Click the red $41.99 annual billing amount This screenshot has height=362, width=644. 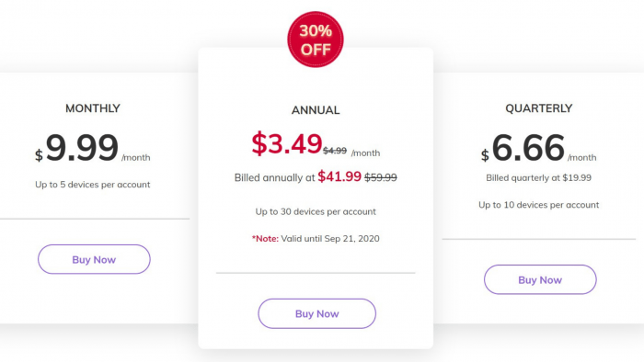coord(339,176)
